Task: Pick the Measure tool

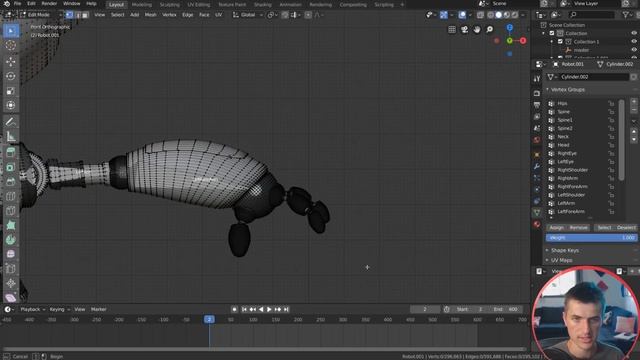Action: pos(11,136)
